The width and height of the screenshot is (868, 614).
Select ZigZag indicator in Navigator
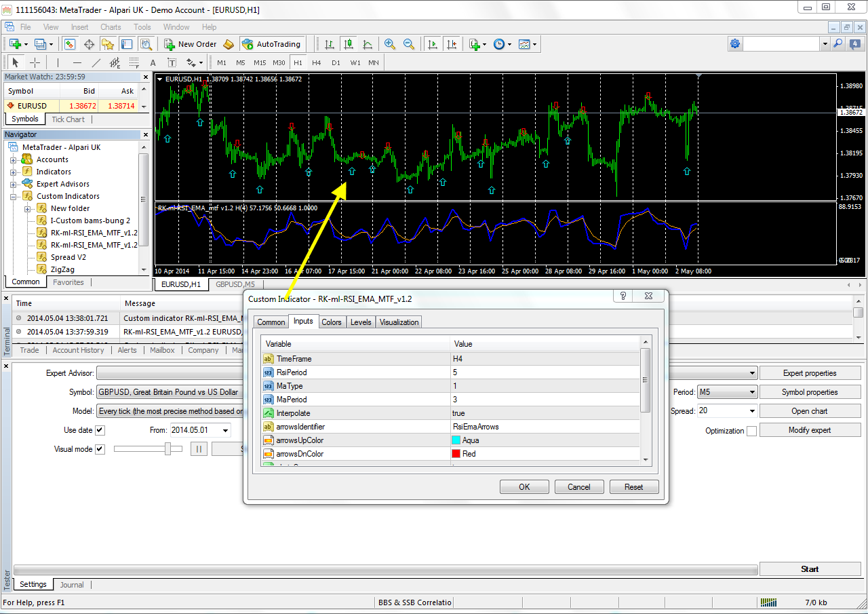point(62,269)
